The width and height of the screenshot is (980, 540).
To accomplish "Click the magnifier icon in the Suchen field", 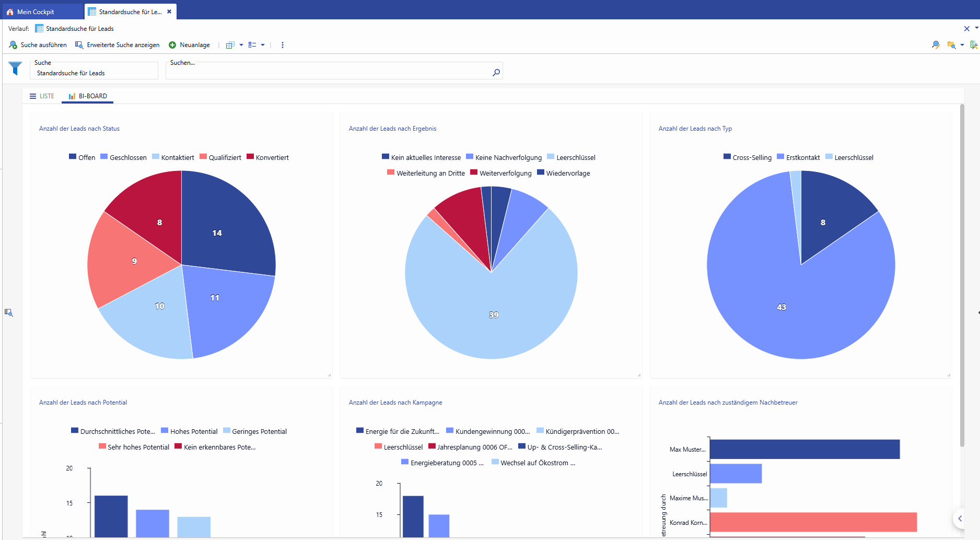I will (496, 73).
